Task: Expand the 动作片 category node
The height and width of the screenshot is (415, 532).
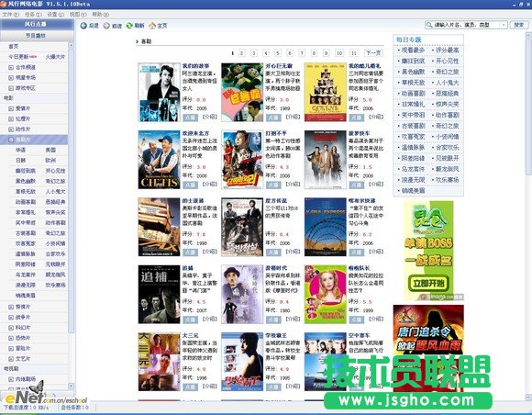Action: click(x=11, y=129)
